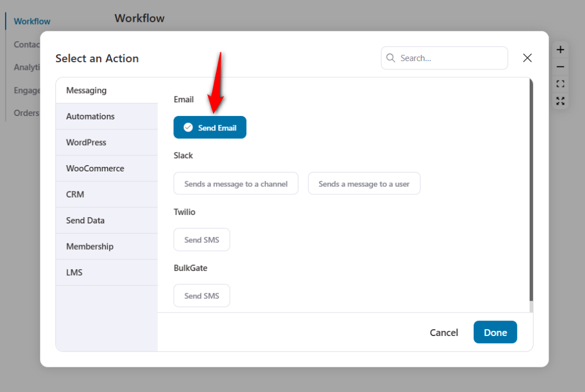The height and width of the screenshot is (392, 585).
Task: Select the Send Email action
Action: click(x=210, y=127)
